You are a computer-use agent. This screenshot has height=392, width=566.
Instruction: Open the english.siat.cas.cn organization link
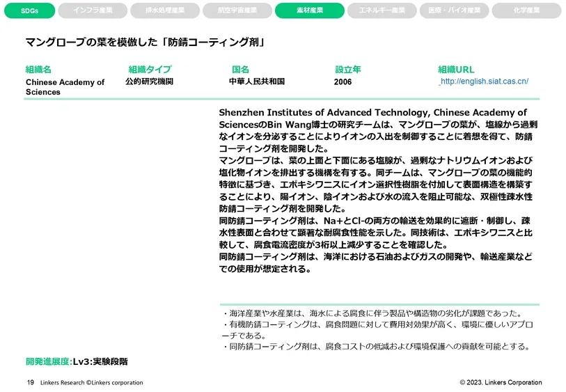pos(484,81)
